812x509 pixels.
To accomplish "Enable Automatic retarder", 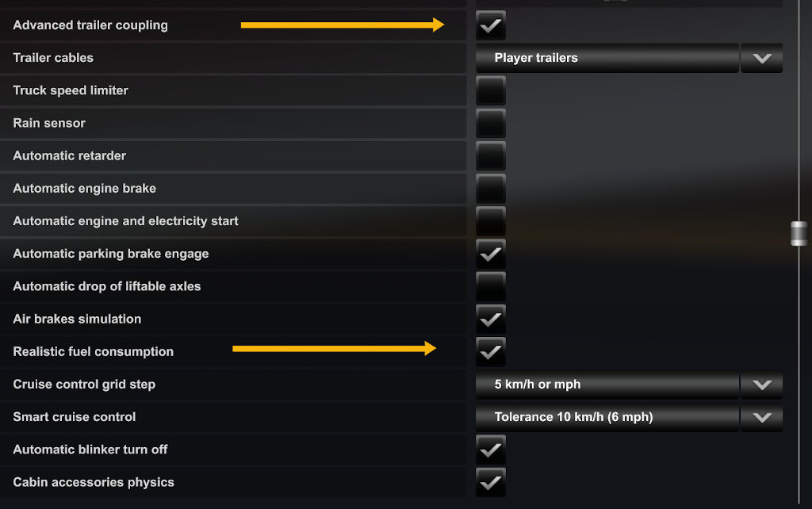I will (x=490, y=155).
